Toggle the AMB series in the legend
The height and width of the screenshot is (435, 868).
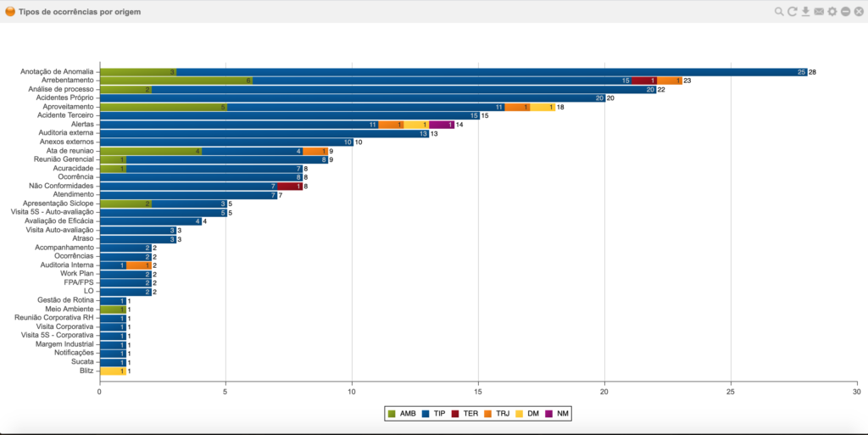pyautogui.click(x=403, y=414)
